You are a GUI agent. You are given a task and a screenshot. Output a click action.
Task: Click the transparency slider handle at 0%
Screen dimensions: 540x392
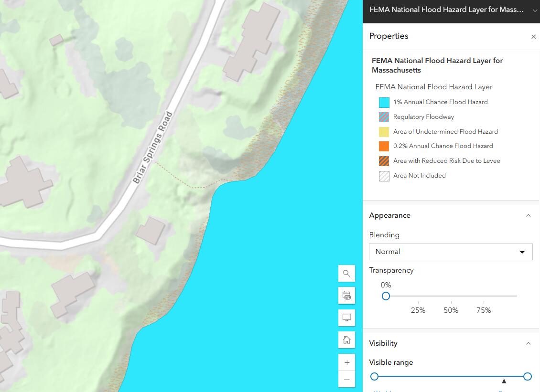tap(386, 296)
